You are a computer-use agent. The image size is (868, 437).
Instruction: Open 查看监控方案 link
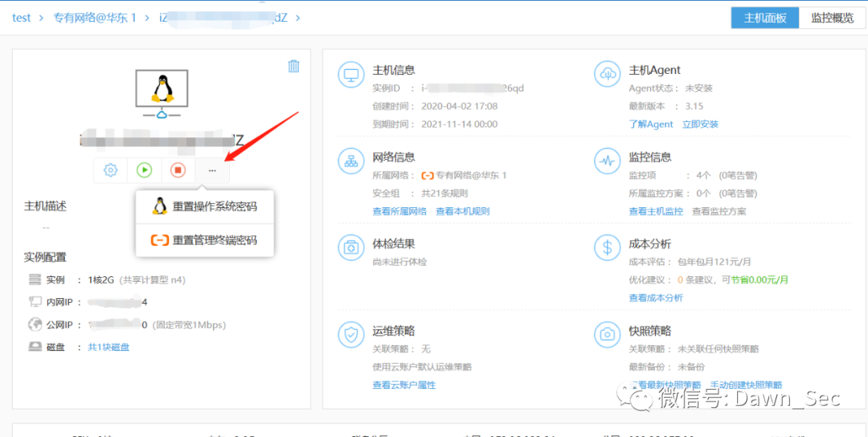click(x=719, y=211)
